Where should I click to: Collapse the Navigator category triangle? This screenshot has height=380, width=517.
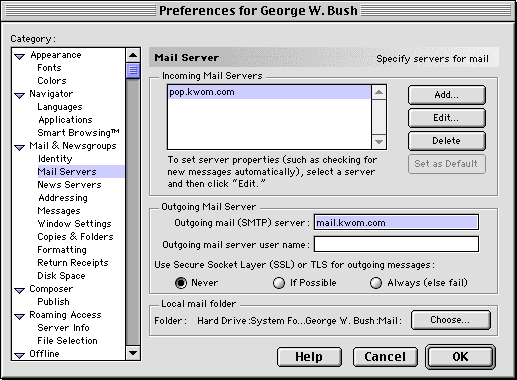click(20, 96)
